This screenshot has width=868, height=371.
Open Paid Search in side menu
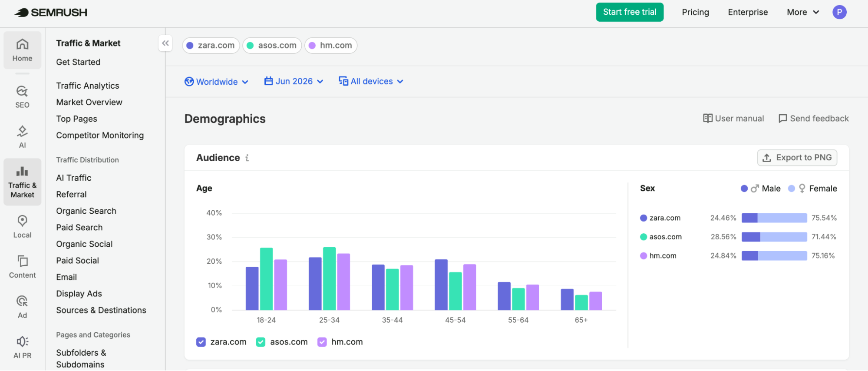click(79, 227)
